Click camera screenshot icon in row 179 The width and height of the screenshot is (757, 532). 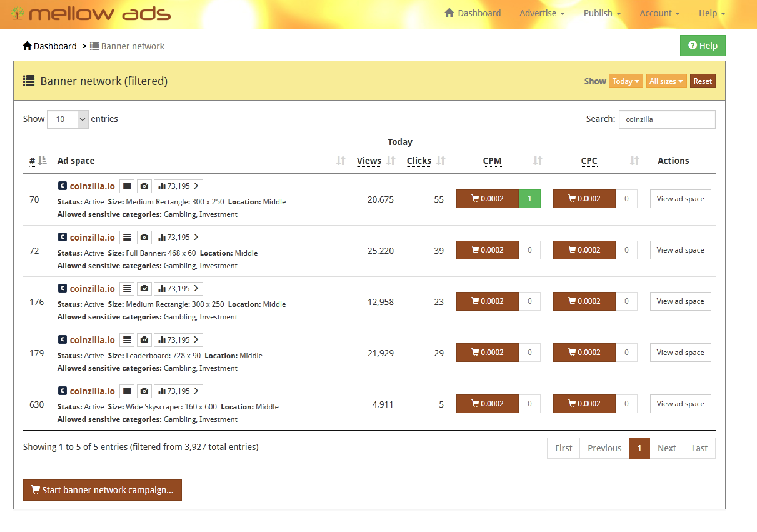pyautogui.click(x=144, y=339)
